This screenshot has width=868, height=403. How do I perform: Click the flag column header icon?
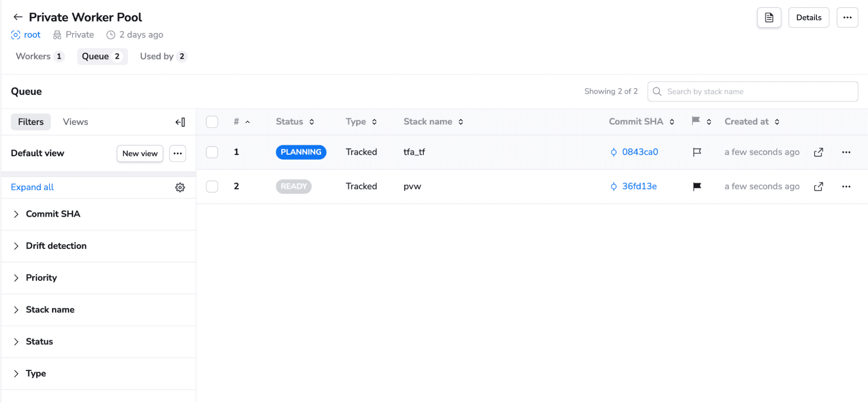pyautogui.click(x=696, y=121)
